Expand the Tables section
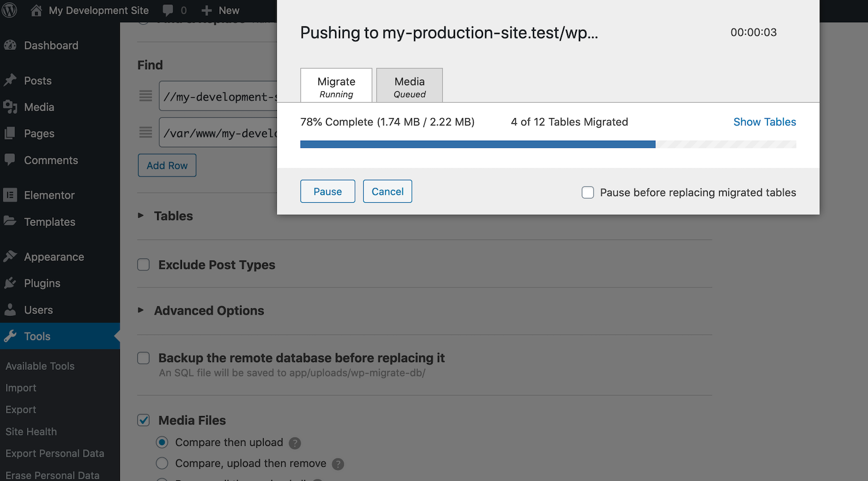 tap(141, 215)
